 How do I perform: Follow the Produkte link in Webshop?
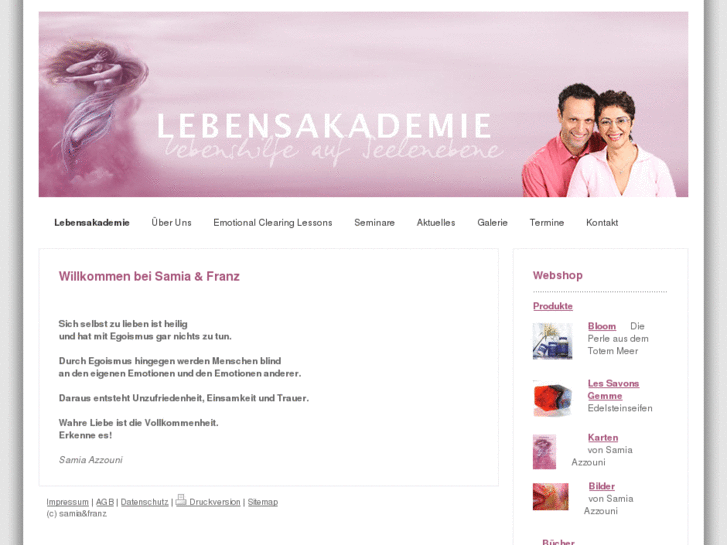tap(553, 306)
